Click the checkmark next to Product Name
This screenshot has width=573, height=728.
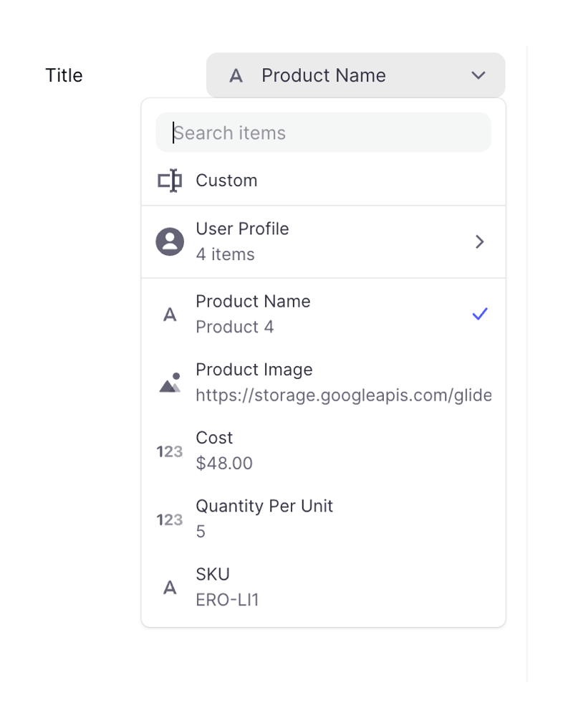pyautogui.click(x=479, y=313)
